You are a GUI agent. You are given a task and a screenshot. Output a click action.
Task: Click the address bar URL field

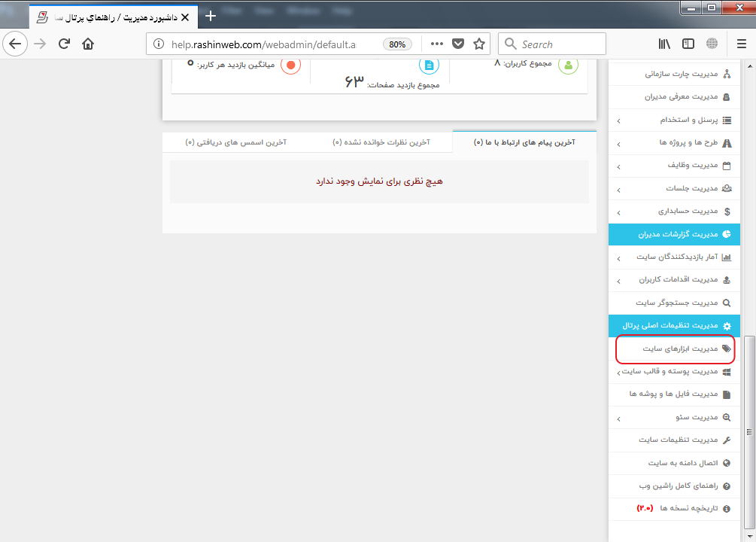tap(264, 44)
